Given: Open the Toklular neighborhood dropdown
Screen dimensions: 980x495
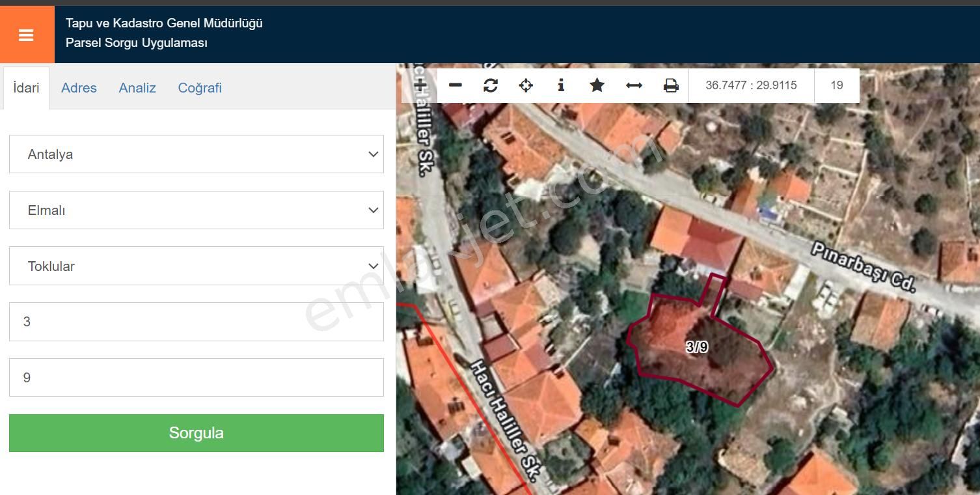Looking at the screenshot, I should (197, 266).
